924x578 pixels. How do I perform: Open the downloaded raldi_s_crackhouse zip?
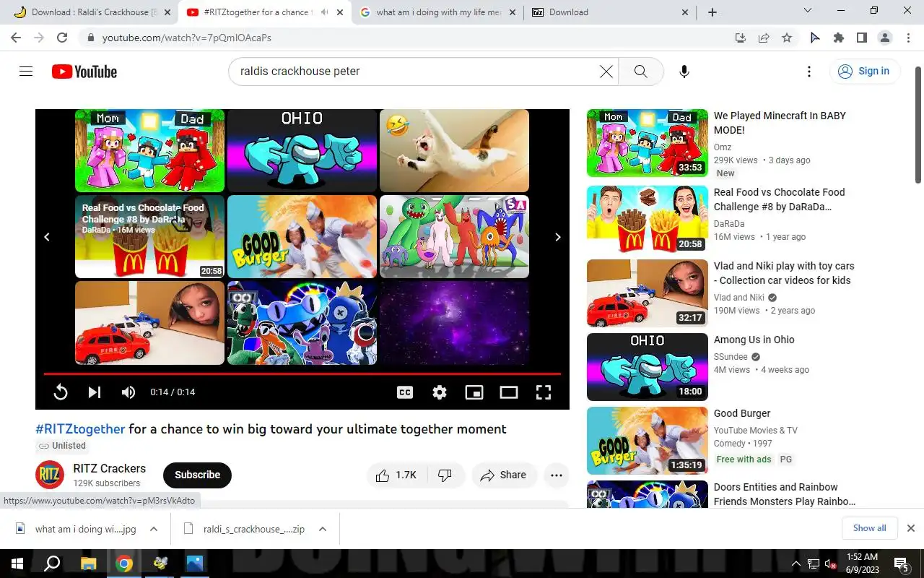click(245, 529)
